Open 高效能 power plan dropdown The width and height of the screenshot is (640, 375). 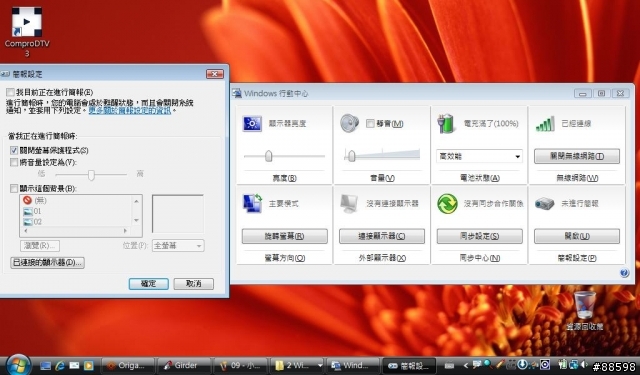pyautogui.click(x=479, y=156)
